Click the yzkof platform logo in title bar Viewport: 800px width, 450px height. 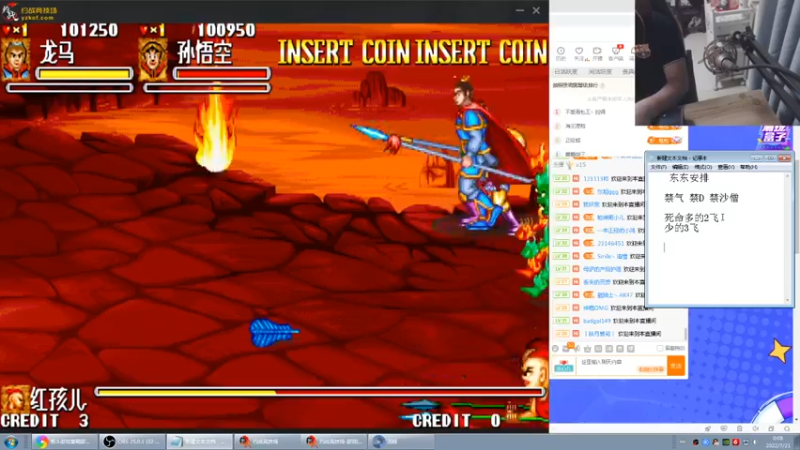tap(30, 12)
